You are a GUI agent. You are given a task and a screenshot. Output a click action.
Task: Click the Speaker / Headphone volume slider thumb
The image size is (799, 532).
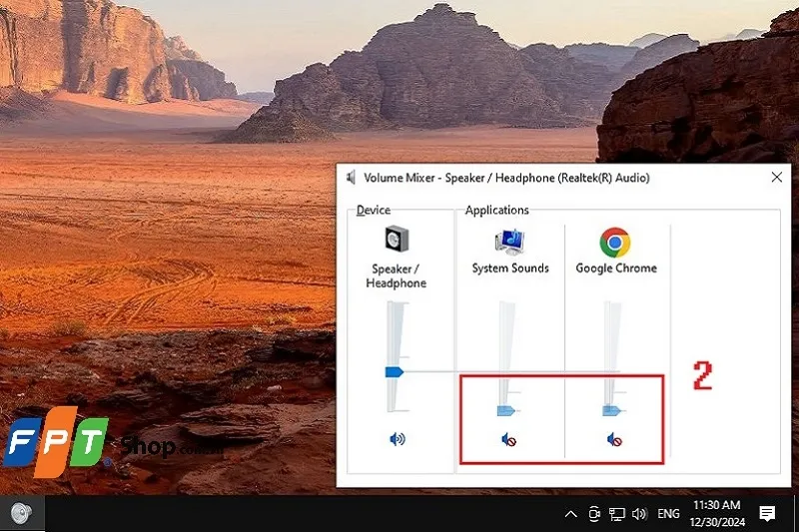394,371
